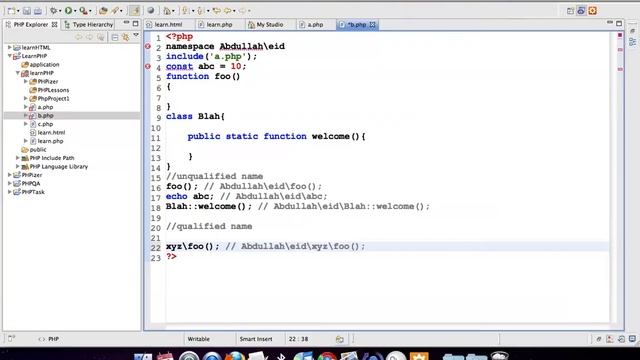This screenshot has height=360, width=640.
Task: Click the error marker on line 2
Action: pyautogui.click(x=148, y=47)
